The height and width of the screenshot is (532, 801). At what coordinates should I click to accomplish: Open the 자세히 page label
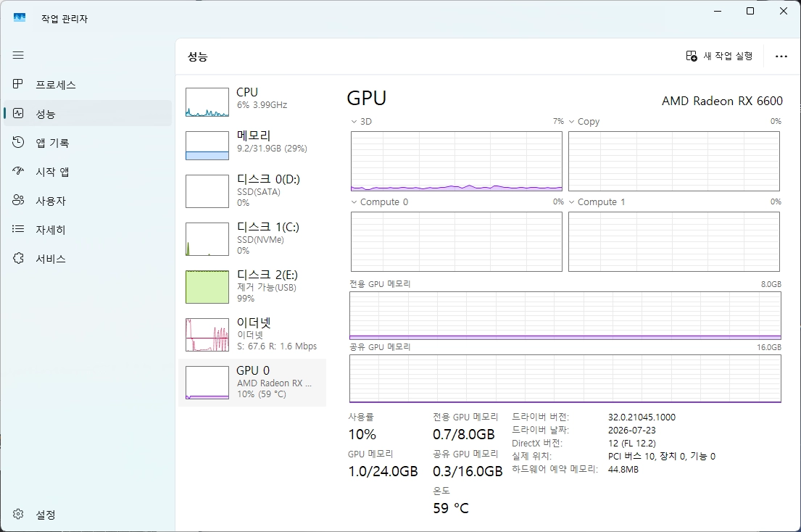[51, 230]
